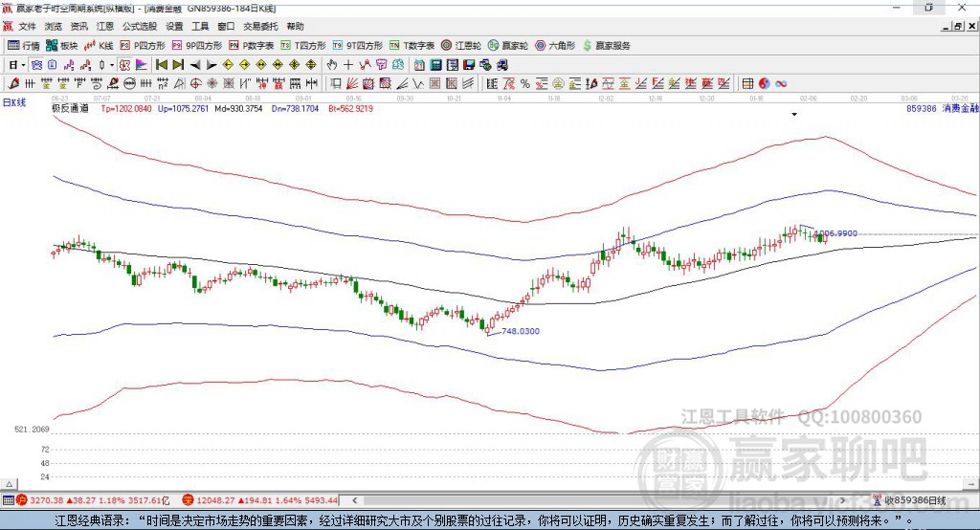Switch to the K线 chart view
980x530 pixels.
(x=99, y=46)
